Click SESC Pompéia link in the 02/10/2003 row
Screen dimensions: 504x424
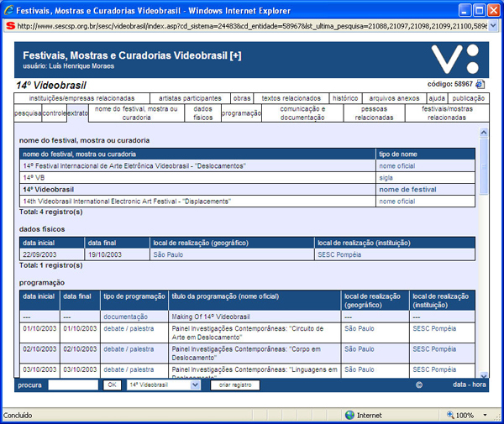click(434, 349)
